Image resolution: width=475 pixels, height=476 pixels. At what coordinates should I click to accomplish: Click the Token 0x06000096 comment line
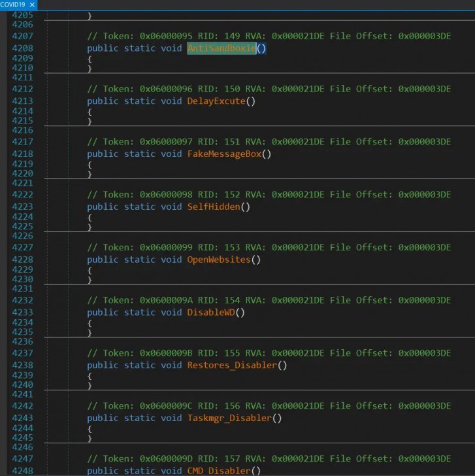[x=269, y=89]
